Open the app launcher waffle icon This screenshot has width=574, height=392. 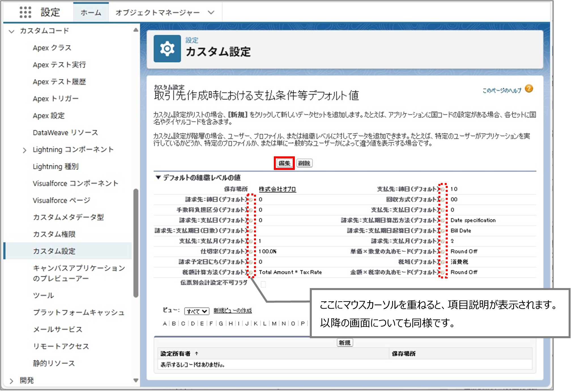pyautogui.click(x=25, y=12)
